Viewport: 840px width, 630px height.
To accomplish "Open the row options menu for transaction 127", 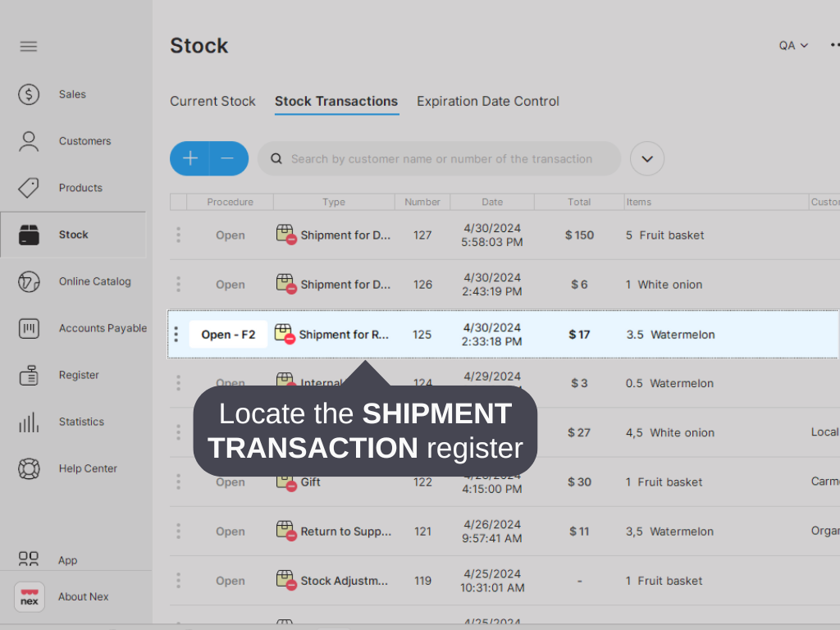I will 178,235.
